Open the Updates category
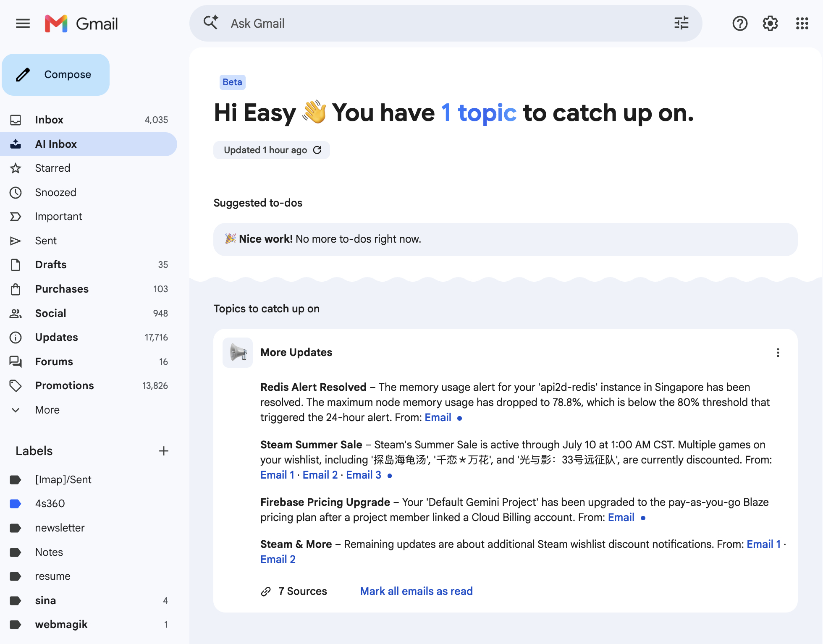Screen dimensions: 823x644 (x=88, y=337)
